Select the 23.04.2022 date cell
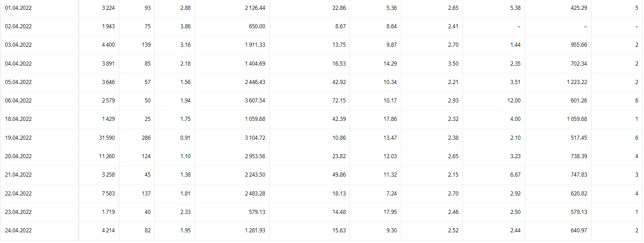644x243 pixels. (18, 212)
